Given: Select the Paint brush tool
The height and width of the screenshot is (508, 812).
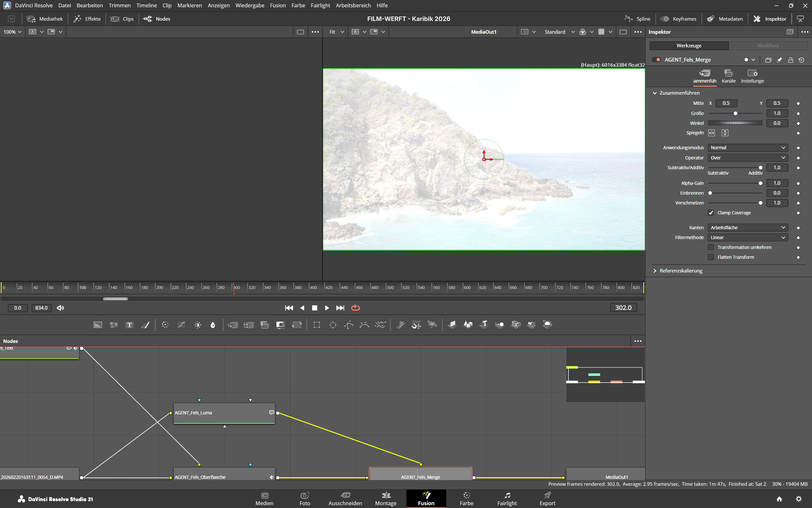Looking at the screenshot, I should 145,325.
